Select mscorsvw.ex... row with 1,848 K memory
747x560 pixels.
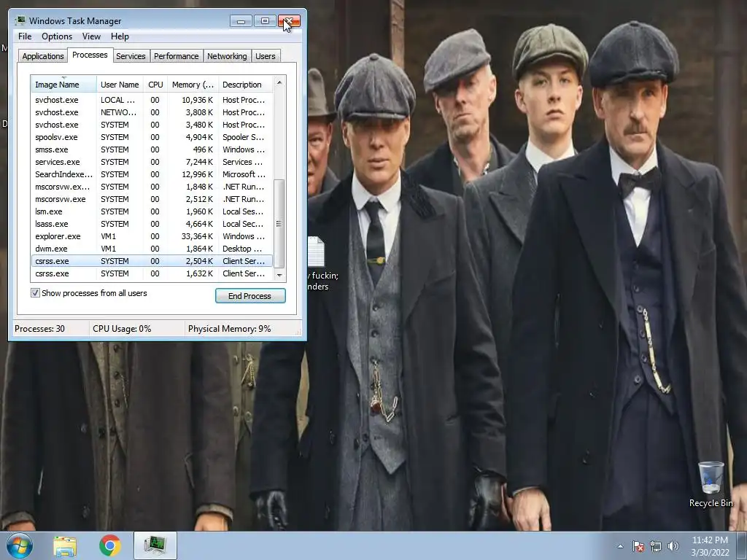pyautogui.click(x=152, y=187)
